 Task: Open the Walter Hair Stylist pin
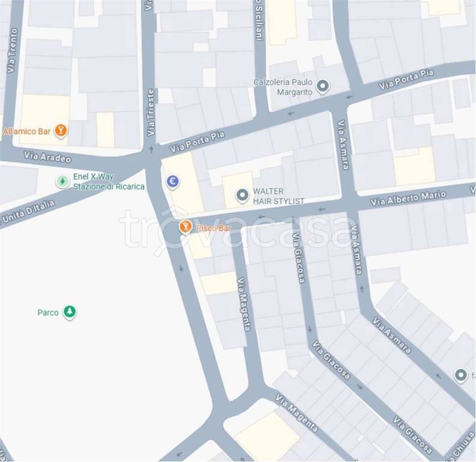[242, 196]
